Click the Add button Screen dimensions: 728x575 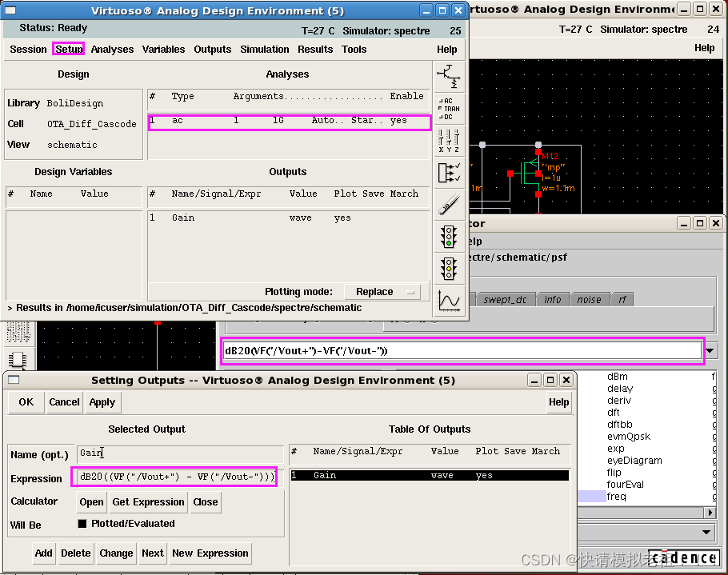(x=44, y=553)
